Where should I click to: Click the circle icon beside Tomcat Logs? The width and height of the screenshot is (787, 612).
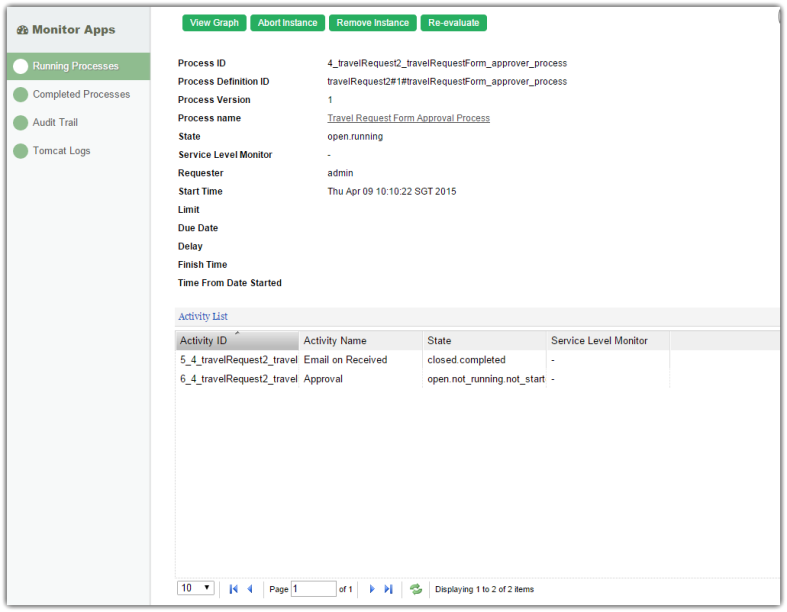[20, 151]
